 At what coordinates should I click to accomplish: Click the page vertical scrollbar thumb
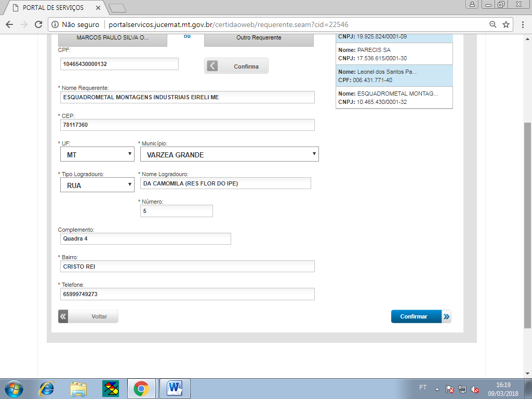point(528,225)
